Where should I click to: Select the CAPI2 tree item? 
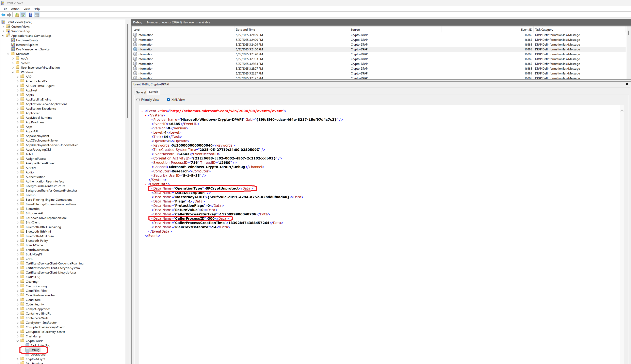29,259
